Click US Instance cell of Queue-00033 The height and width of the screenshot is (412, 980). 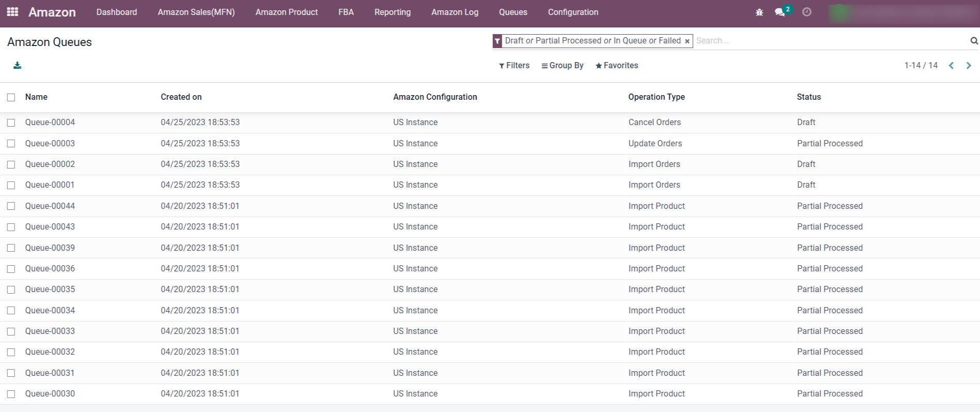(x=415, y=331)
